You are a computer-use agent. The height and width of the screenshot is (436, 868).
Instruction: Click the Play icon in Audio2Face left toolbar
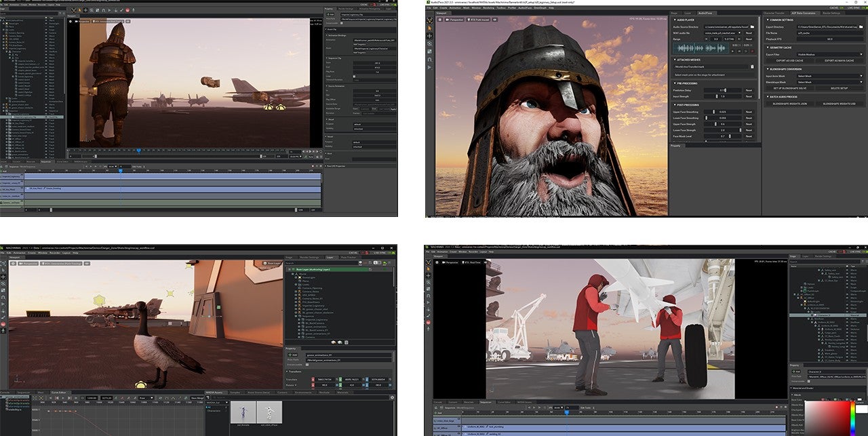(x=429, y=68)
